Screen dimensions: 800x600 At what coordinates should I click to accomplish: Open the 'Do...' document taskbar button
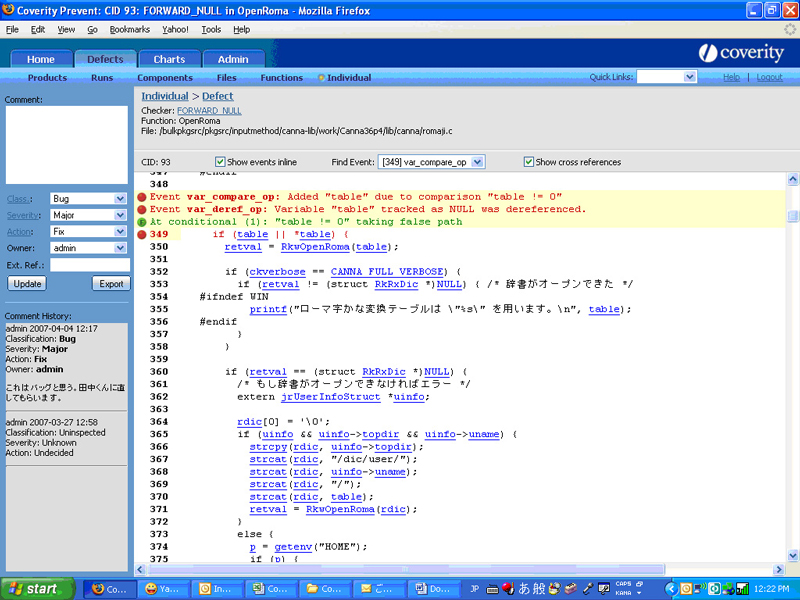pos(432,589)
